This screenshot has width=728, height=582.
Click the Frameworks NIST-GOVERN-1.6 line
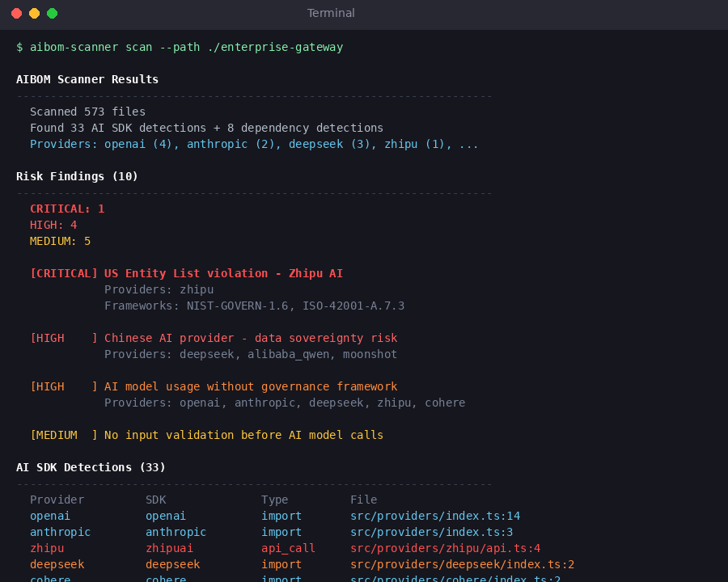tap(255, 306)
